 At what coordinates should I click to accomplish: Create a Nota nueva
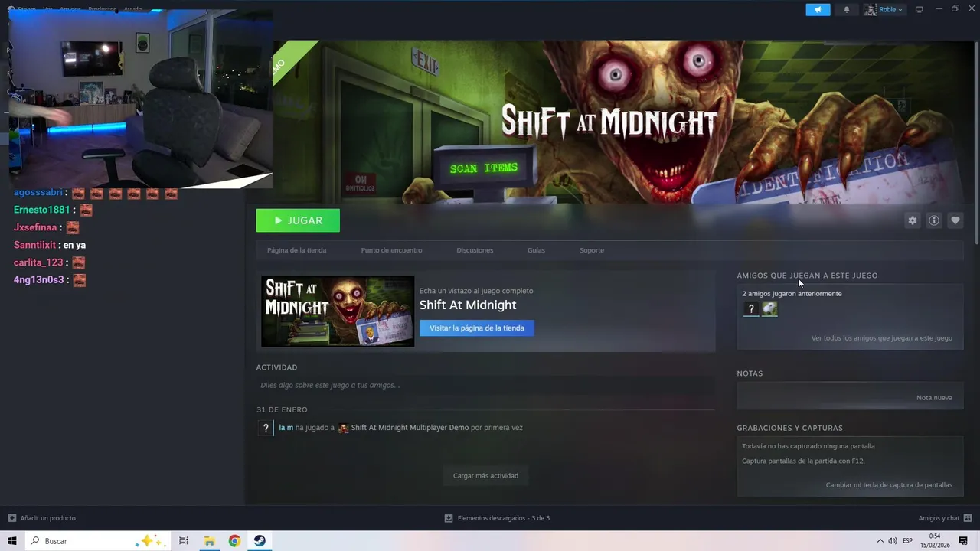pyautogui.click(x=934, y=397)
